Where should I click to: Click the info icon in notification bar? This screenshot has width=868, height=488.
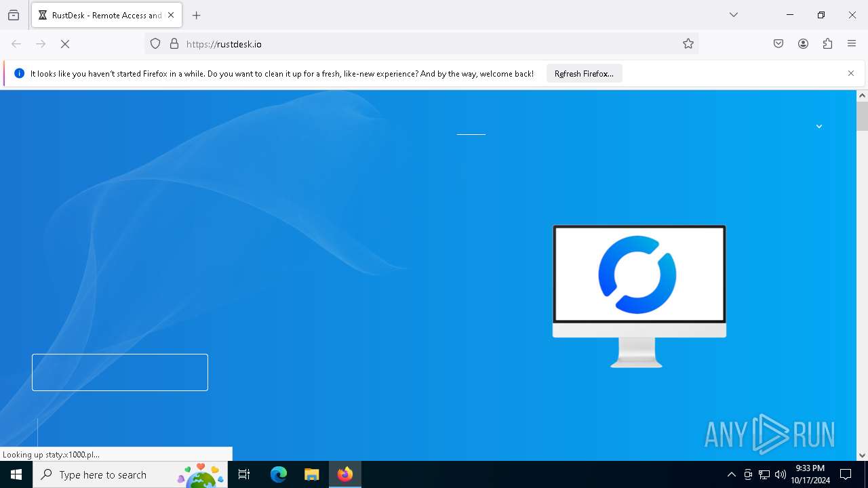click(x=19, y=73)
